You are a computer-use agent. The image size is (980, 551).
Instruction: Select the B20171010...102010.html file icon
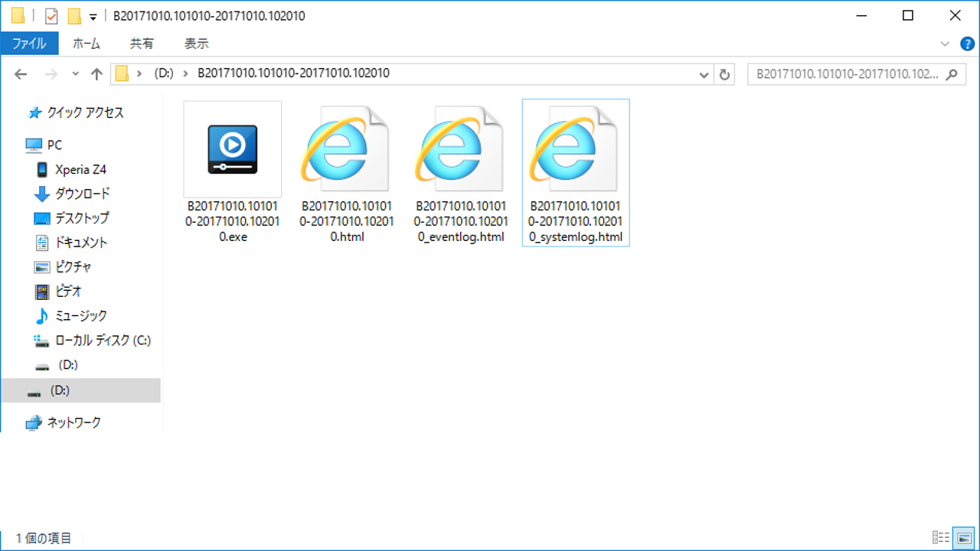pyautogui.click(x=347, y=149)
